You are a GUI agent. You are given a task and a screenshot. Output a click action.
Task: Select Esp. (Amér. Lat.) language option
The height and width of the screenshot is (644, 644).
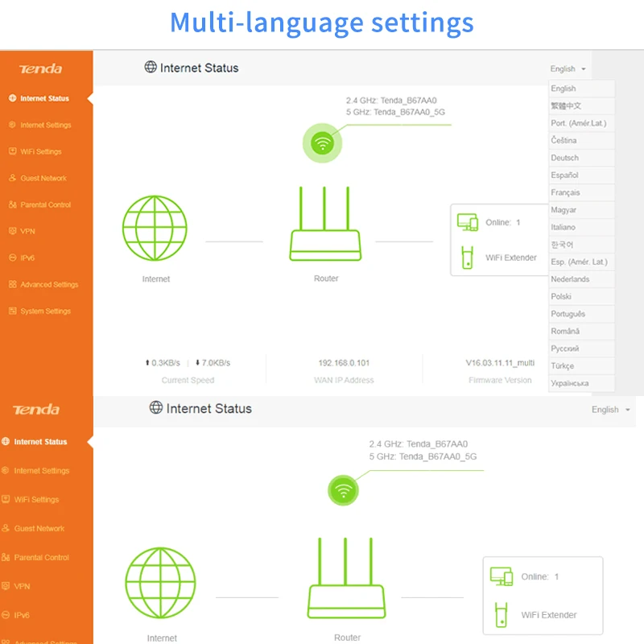tap(581, 262)
